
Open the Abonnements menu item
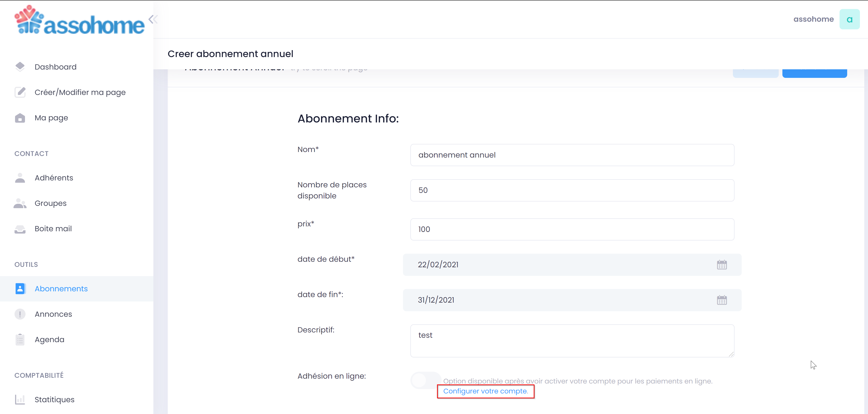point(61,289)
